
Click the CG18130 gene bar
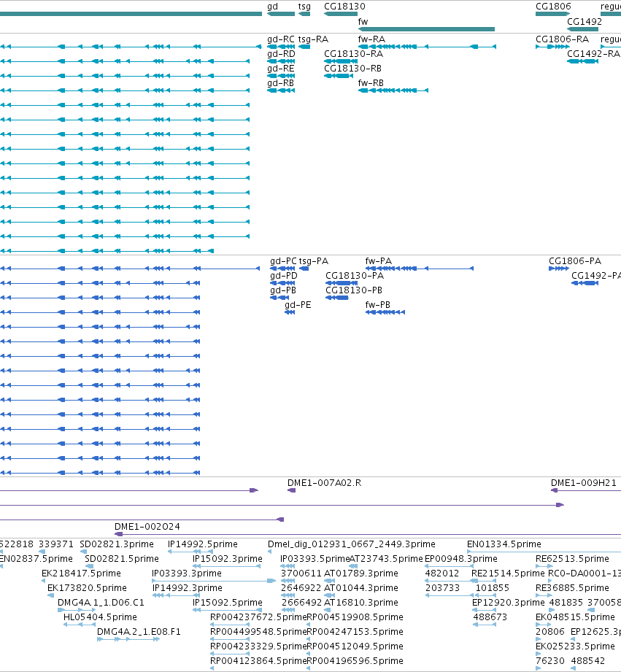341,14
